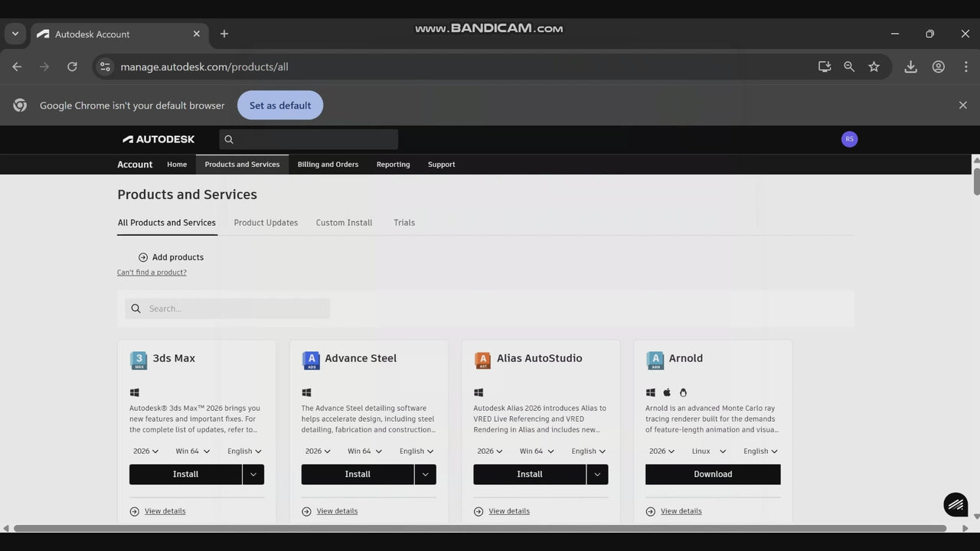980x551 pixels.
Task: Open Advance Steel version 2026 dropdown
Action: [x=318, y=452]
